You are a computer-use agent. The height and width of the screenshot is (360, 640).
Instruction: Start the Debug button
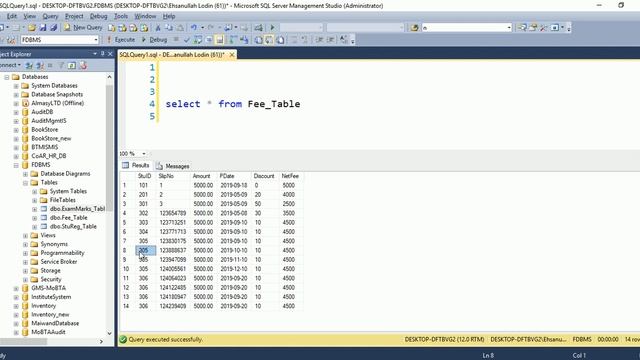154,40
